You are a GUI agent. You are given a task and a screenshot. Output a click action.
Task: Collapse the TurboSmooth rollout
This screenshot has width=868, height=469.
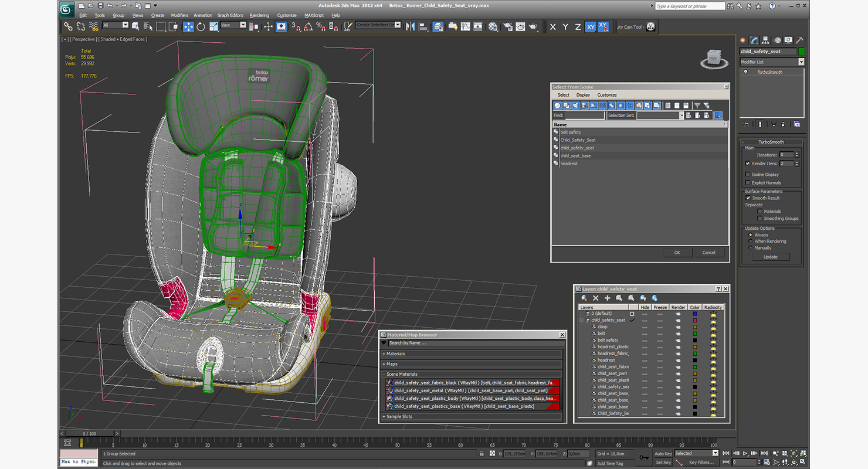tap(771, 142)
